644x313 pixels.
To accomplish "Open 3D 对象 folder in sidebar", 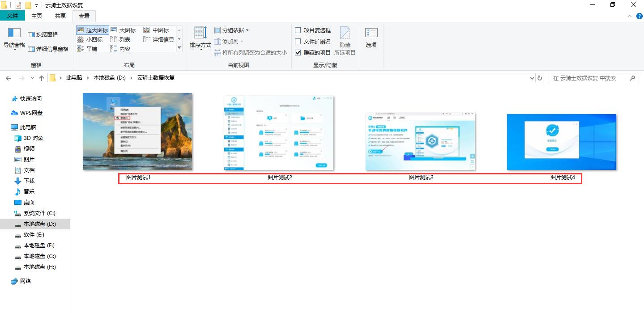I will pos(29,138).
